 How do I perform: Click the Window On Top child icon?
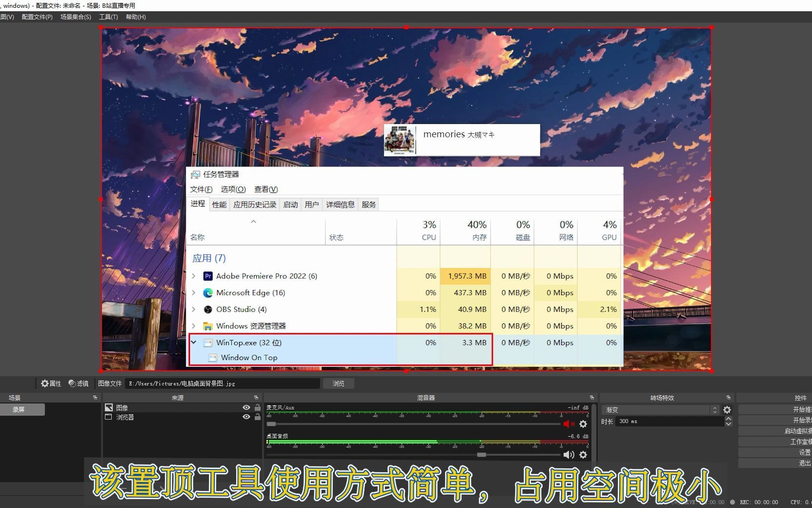(213, 358)
